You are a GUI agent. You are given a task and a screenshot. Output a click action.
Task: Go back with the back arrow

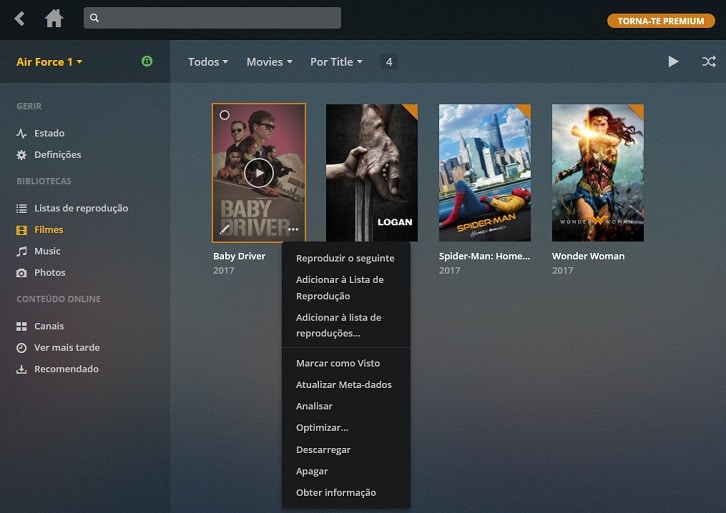point(19,19)
